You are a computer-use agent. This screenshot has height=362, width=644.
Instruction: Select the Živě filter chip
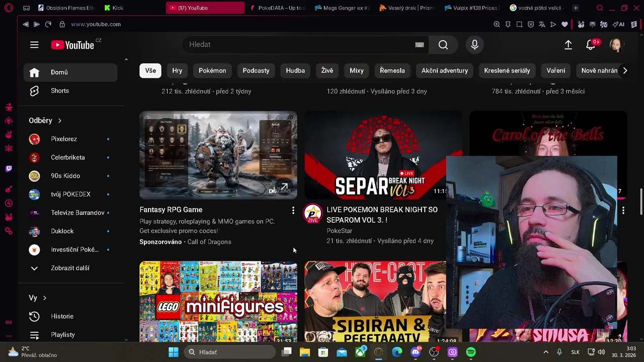point(327,71)
